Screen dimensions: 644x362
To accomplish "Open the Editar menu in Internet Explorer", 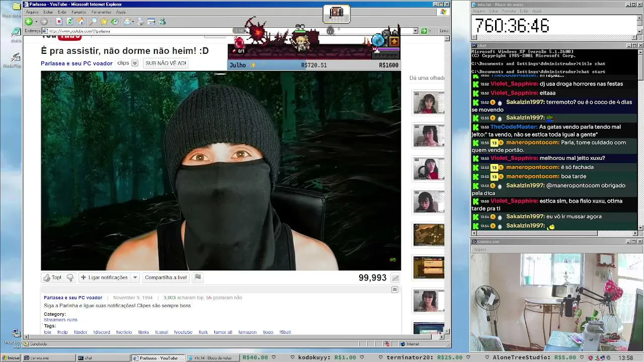I will 48,12.
